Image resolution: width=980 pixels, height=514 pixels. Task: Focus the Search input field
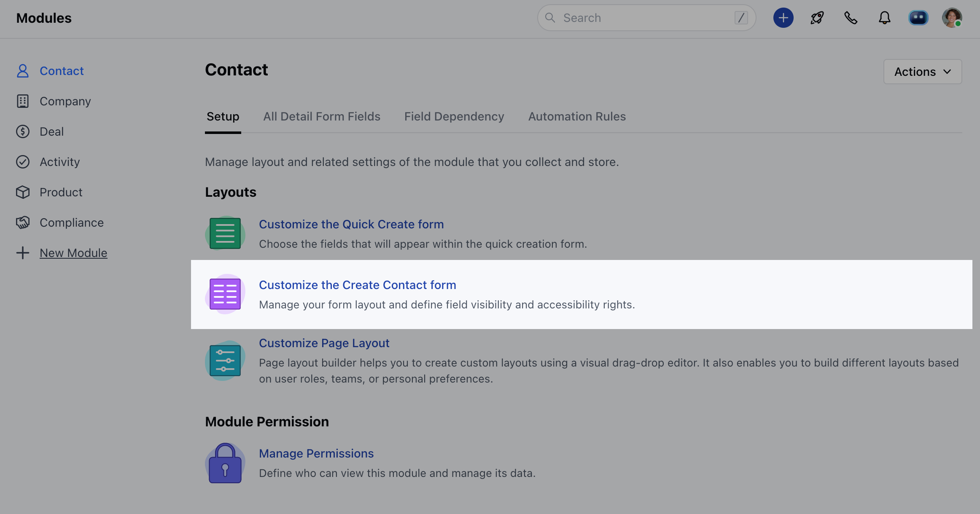tap(645, 18)
